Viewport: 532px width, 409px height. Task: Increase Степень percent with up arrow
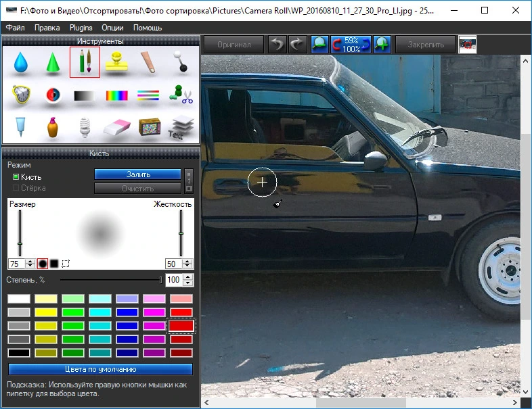pos(188,277)
